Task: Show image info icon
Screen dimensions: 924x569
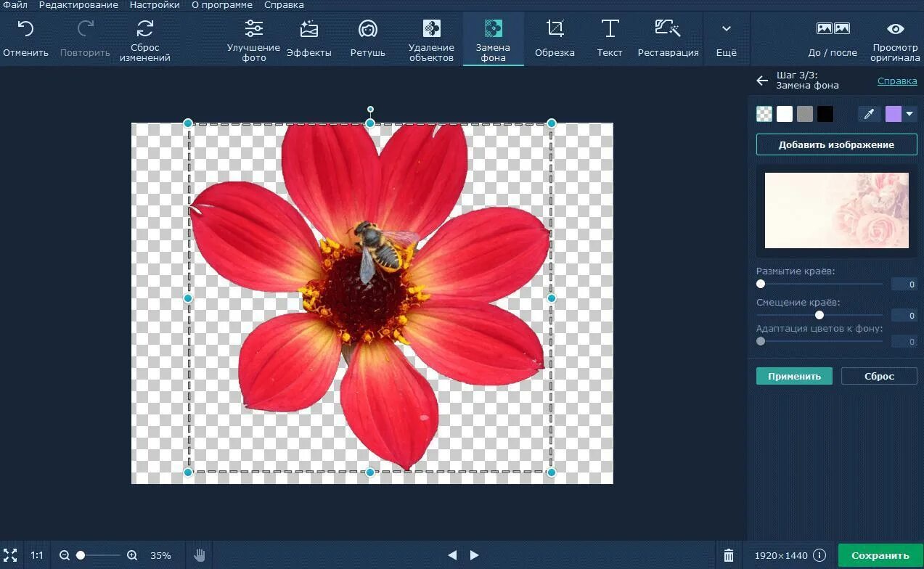Action: [819, 555]
